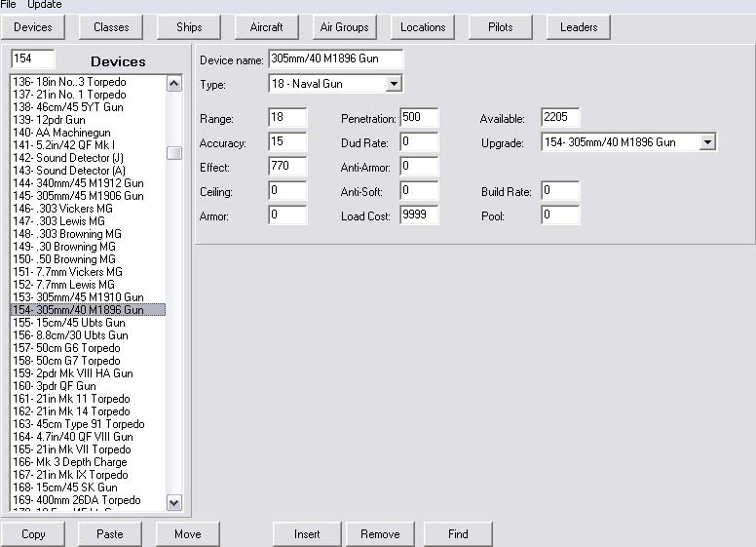
Task: Click the Device name input field
Action: tap(335, 59)
